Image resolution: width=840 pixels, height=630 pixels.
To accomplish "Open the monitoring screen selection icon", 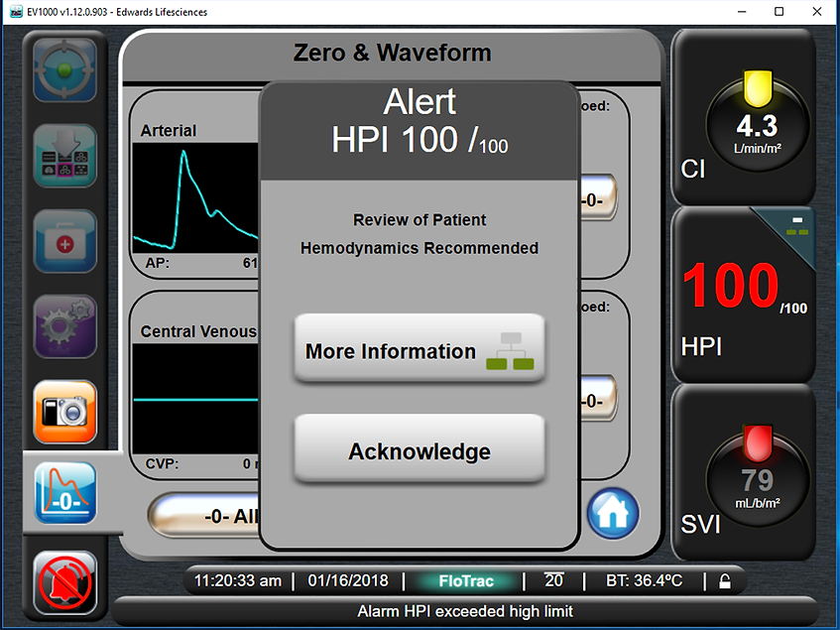I will (x=62, y=155).
